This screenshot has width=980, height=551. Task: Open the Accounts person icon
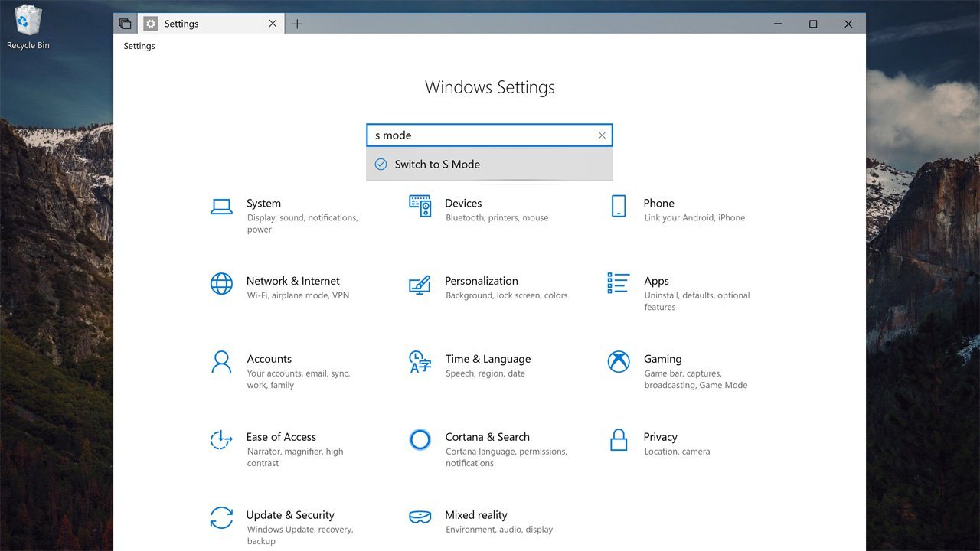click(x=221, y=361)
